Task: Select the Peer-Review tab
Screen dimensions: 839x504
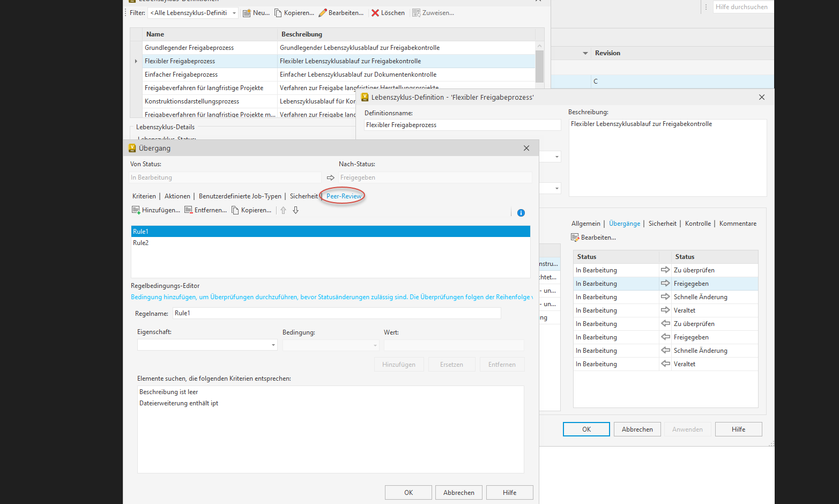Action: click(x=344, y=196)
